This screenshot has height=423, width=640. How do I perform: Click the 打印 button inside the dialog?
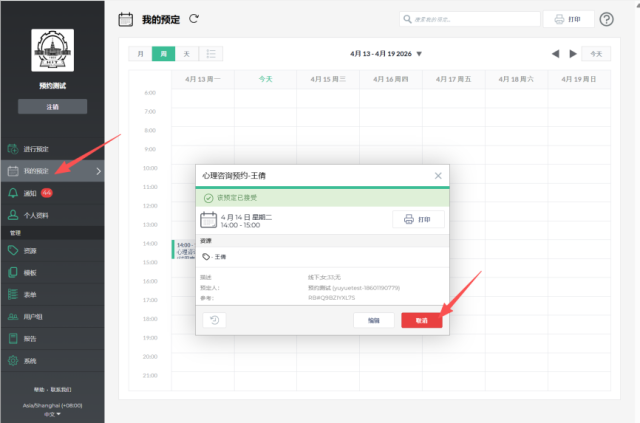pyautogui.click(x=417, y=219)
